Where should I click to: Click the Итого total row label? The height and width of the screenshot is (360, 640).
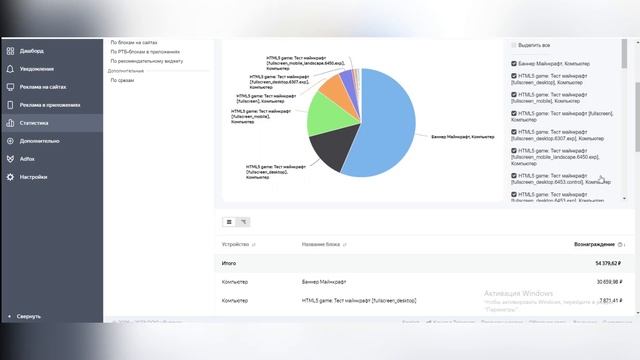click(x=229, y=263)
